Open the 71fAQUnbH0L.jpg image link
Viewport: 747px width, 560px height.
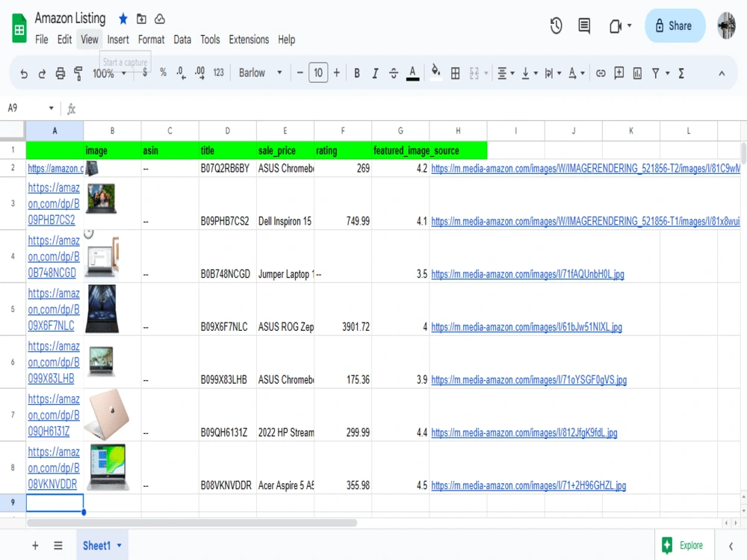point(527,274)
